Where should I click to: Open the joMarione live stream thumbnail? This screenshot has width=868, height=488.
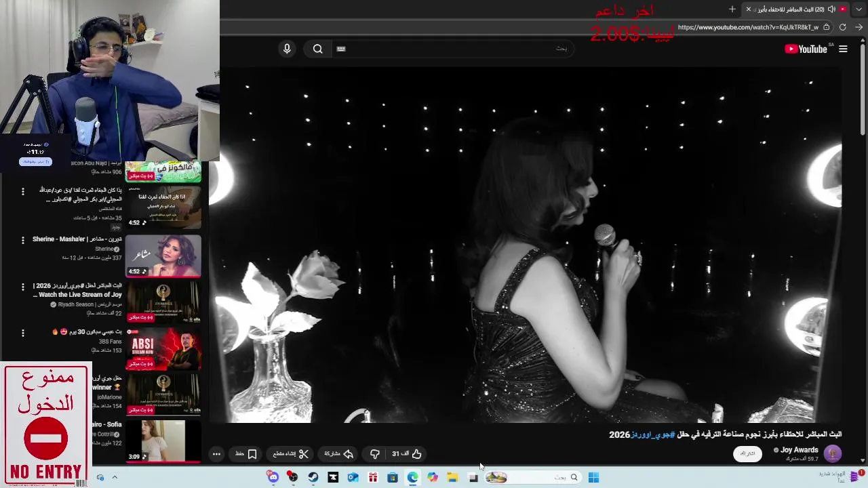click(163, 394)
